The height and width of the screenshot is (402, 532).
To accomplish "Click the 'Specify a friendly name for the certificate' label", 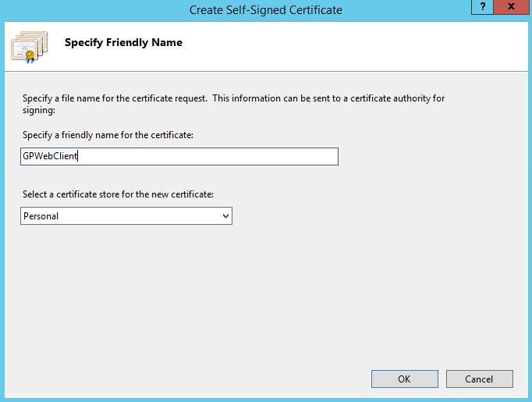I will 108,135.
